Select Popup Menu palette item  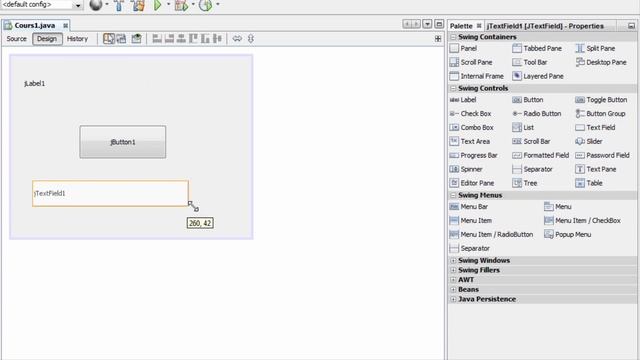(x=568, y=234)
